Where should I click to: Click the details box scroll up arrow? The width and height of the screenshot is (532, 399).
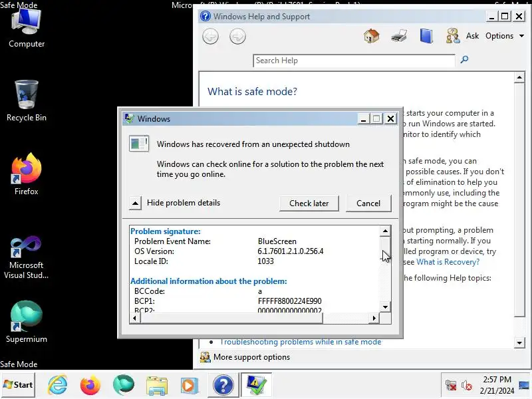pyautogui.click(x=385, y=231)
